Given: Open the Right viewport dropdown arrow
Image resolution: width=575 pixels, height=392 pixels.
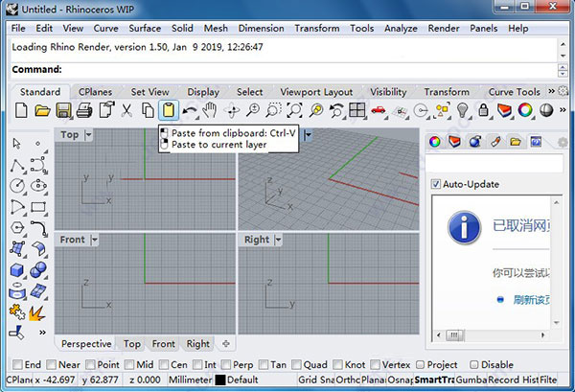Looking at the screenshot, I should click(280, 240).
